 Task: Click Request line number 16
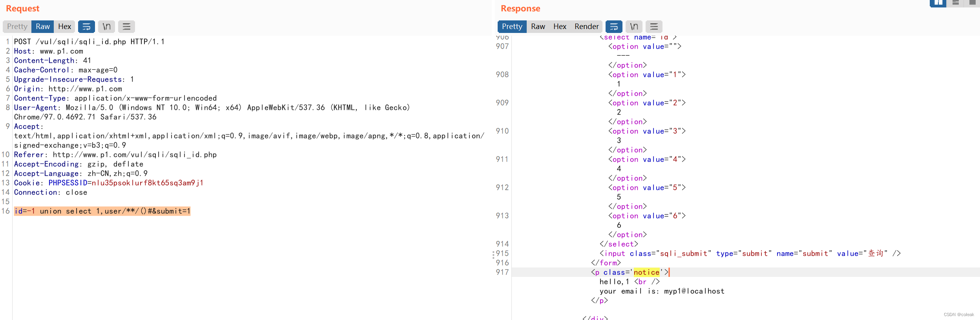click(5, 211)
